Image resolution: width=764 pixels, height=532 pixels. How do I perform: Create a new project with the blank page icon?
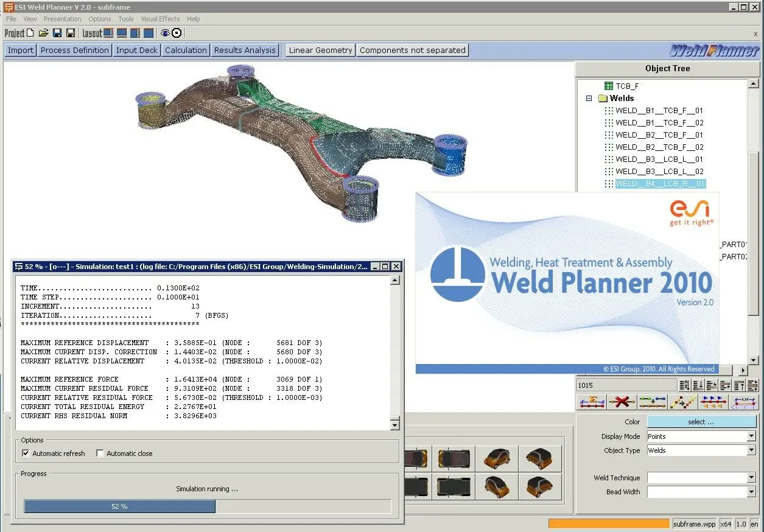click(30, 33)
